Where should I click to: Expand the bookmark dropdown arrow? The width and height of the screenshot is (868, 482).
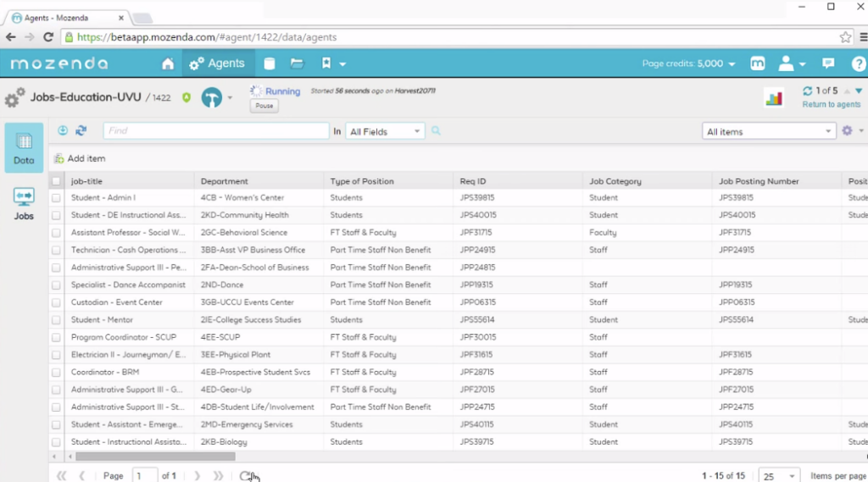pos(342,64)
